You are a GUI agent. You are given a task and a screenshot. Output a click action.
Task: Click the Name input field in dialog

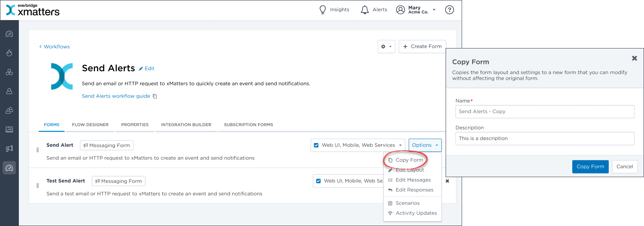point(545,111)
